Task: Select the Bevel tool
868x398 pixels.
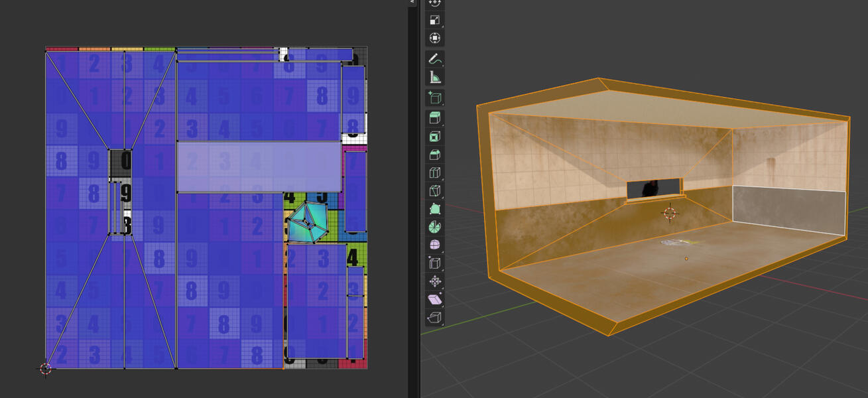Action: tap(434, 155)
